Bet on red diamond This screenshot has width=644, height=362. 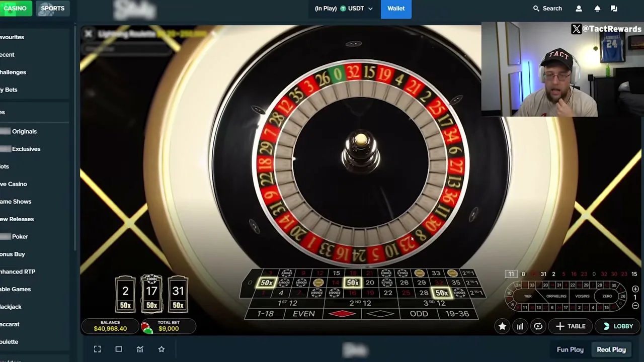click(x=342, y=314)
